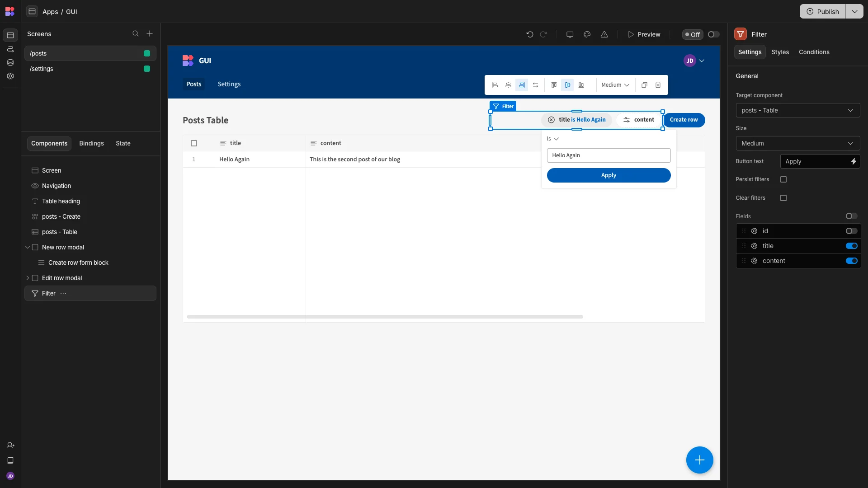Viewport: 868px width, 488px height.
Task: Open the Design section in the sidebar
Action: 10,35
